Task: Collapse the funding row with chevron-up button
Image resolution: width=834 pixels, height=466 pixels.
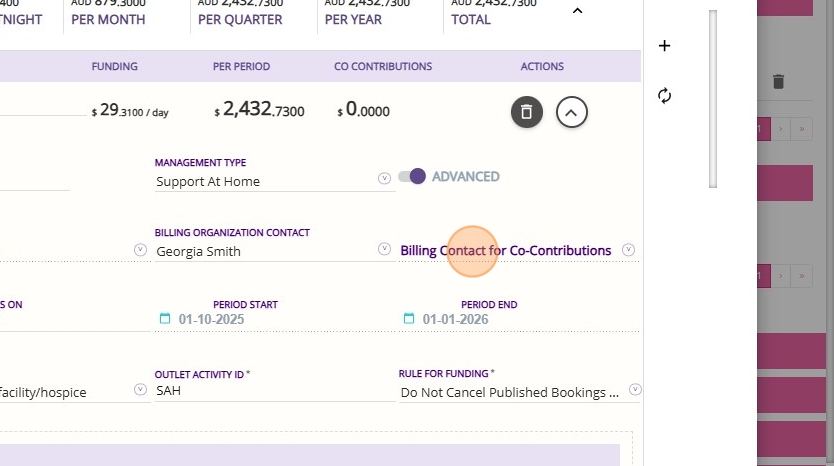Action: [571, 112]
